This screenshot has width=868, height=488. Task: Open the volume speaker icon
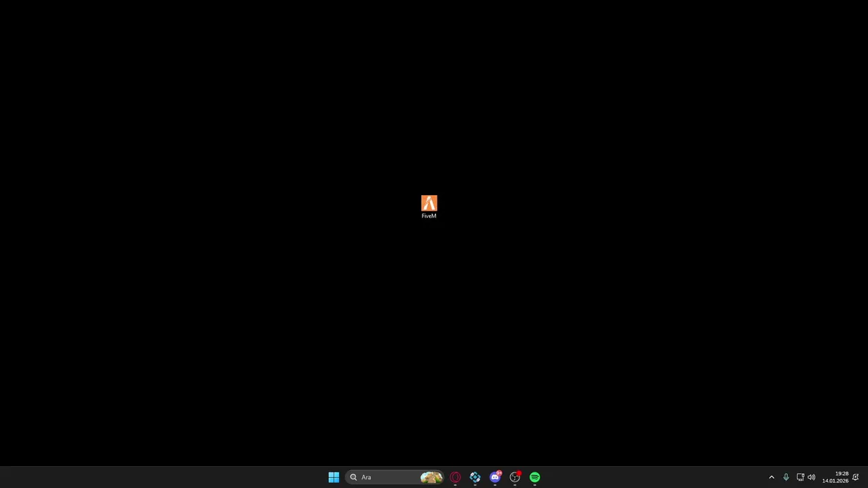812,477
